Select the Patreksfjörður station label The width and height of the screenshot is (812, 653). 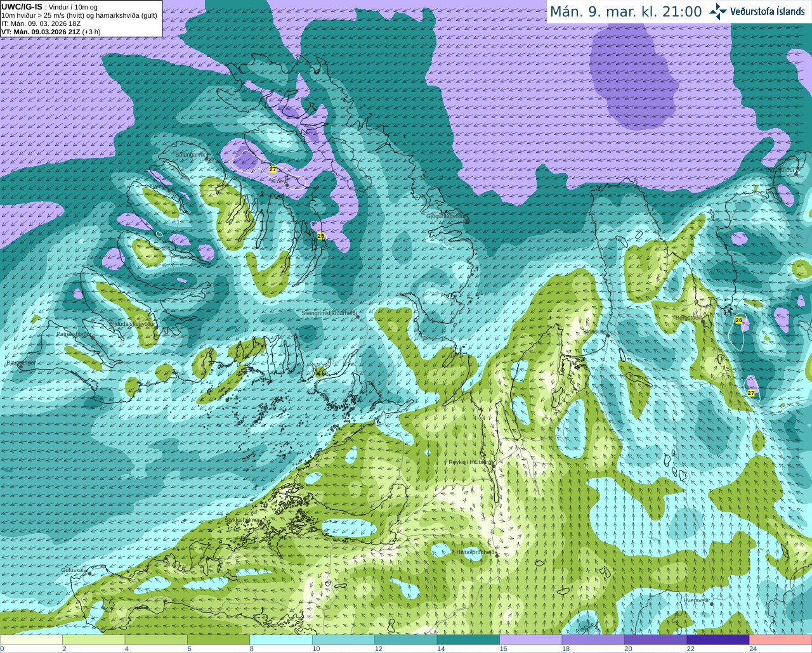74,333
